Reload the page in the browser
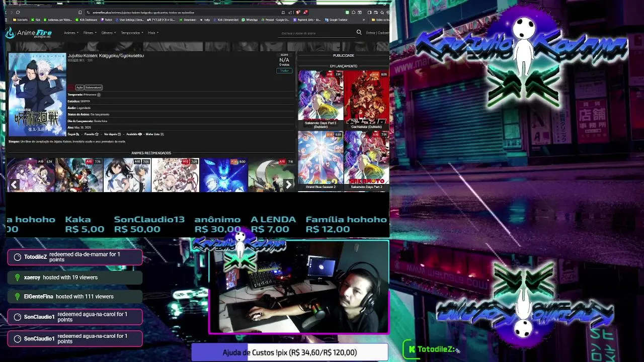Screen dimensions: 644x362 [x=18, y=12]
